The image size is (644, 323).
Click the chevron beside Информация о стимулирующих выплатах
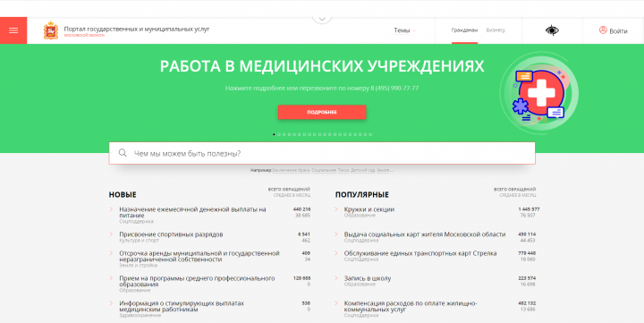click(111, 303)
